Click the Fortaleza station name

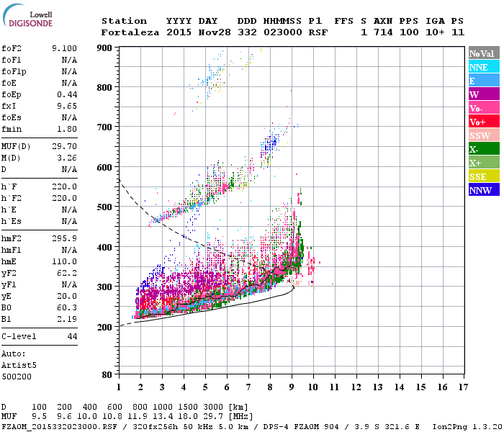coord(130,32)
